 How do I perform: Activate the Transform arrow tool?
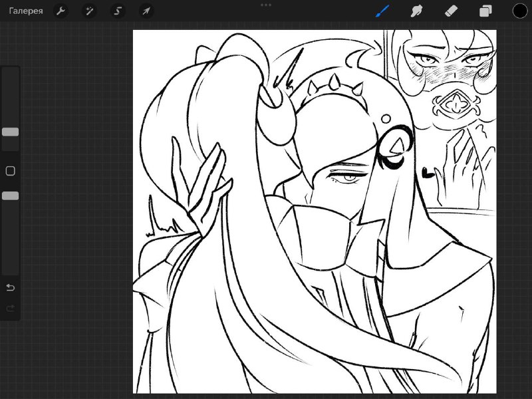(146, 11)
